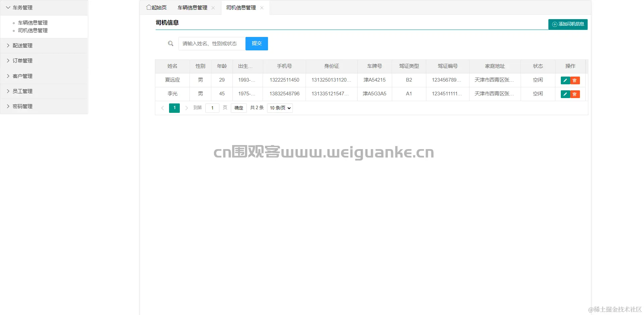Click the 姓名 column header
644x315 pixels.
click(172, 66)
